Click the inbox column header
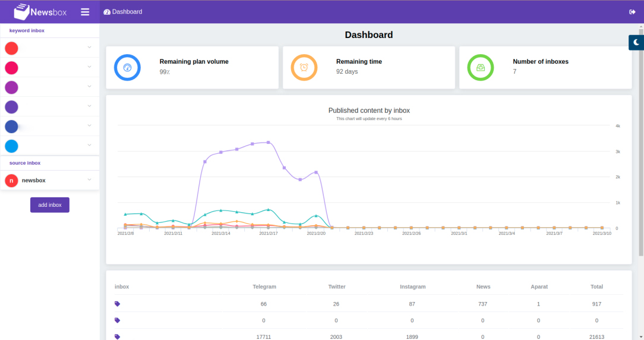This screenshot has width=644, height=340. click(122, 287)
